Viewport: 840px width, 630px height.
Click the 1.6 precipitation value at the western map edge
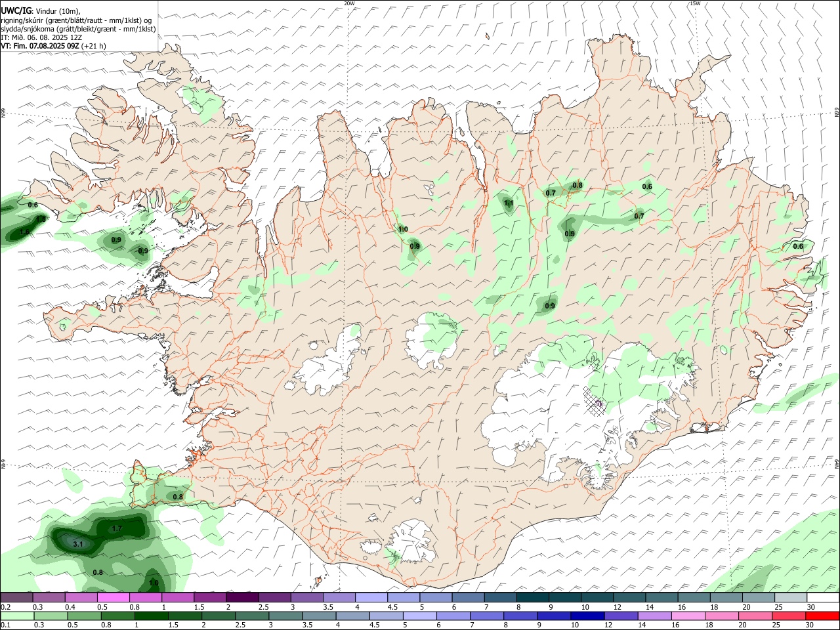point(24,232)
